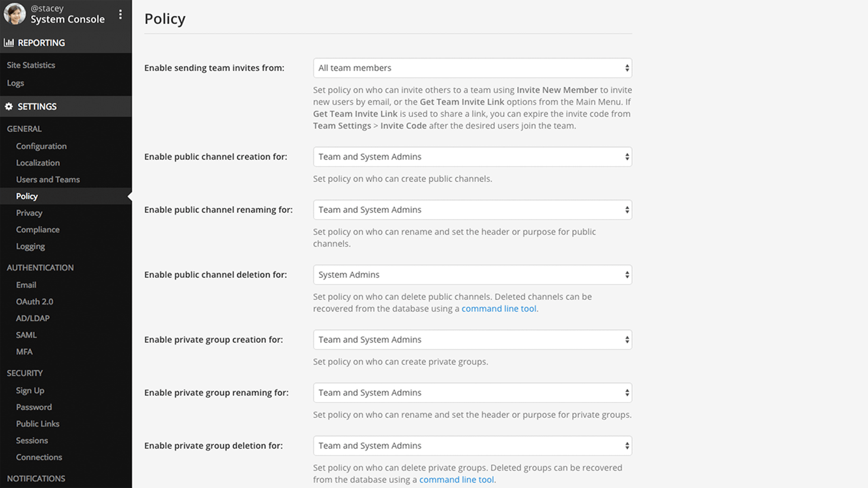
Task: Open private group renaming dropdown
Action: (x=472, y=393)
